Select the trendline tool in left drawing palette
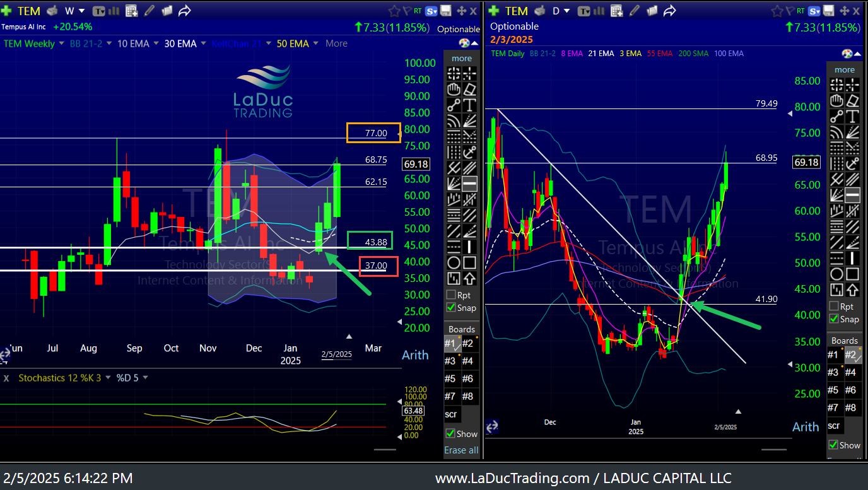 [454, 105]
